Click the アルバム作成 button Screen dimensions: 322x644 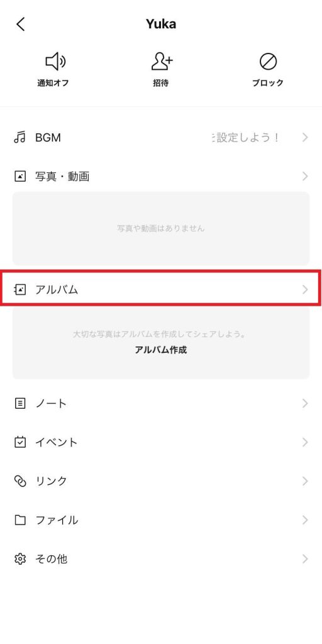161,350
